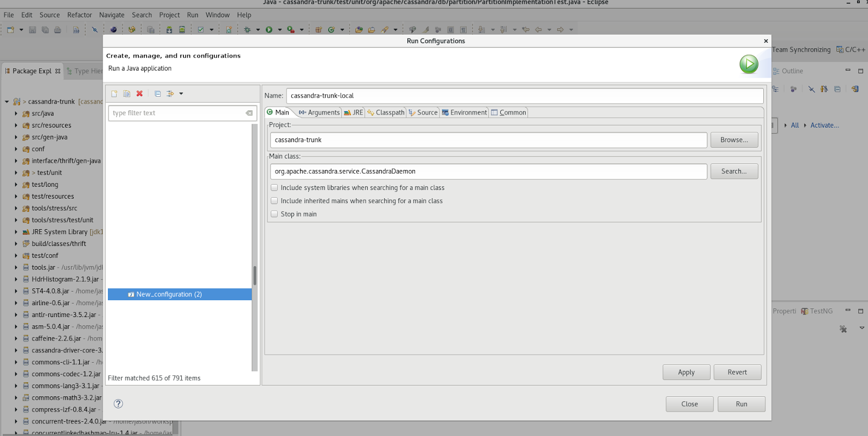
Task: Click the New wizard toolbar icon
Action: pyautogui.click(x=10, y=30)
